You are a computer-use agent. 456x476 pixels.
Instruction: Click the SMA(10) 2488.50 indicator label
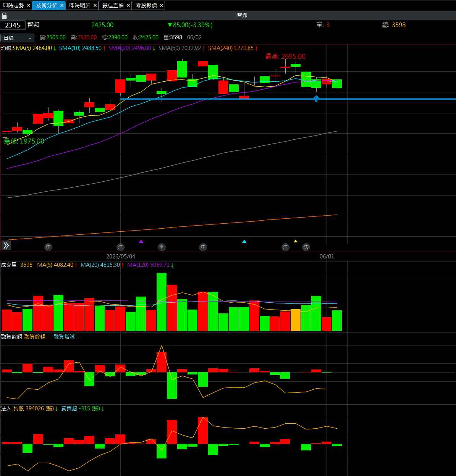pos(82,48)
